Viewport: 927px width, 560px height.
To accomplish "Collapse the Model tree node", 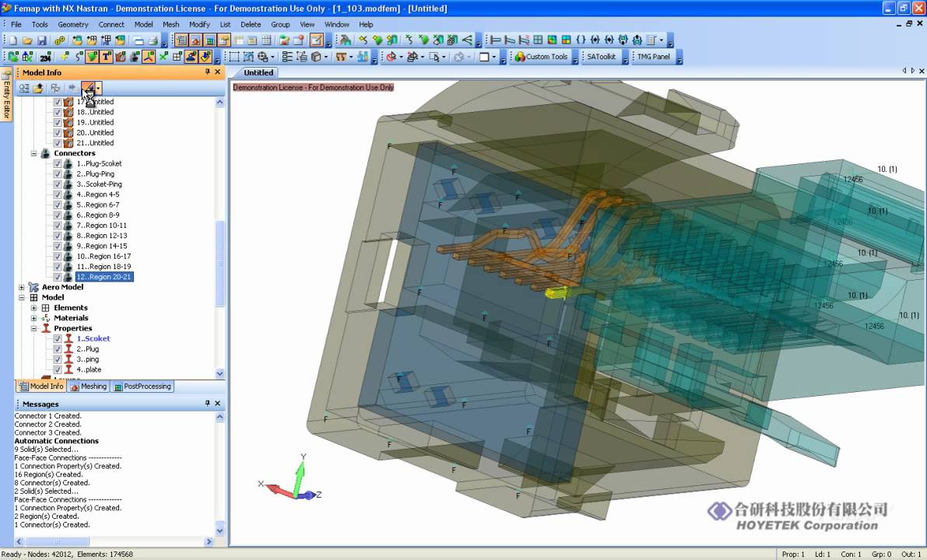I will click(22, 297).
